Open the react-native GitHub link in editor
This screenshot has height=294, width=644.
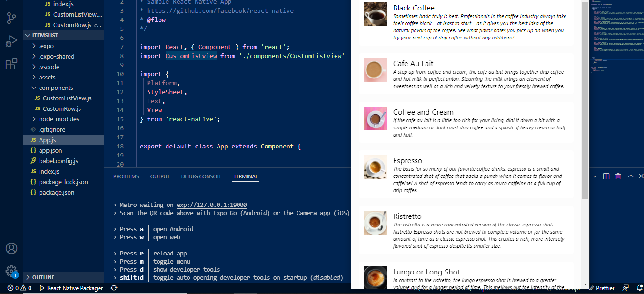point(220,10)
